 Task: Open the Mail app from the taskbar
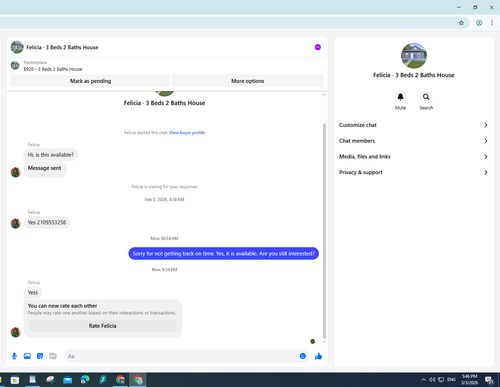[x=67, y=380]
